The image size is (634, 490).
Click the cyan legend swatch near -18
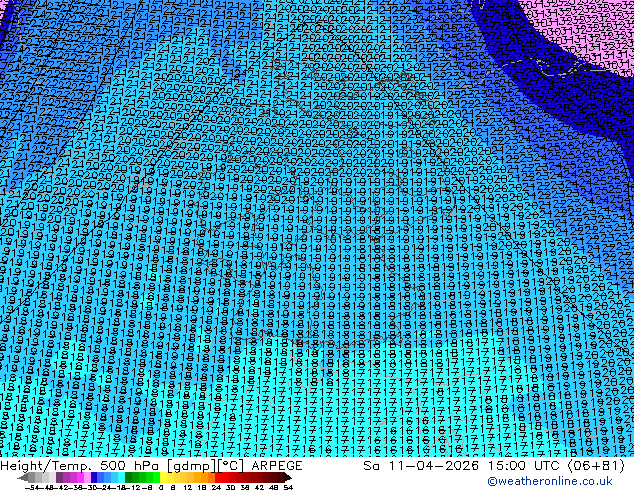click(x=121, y=477)
